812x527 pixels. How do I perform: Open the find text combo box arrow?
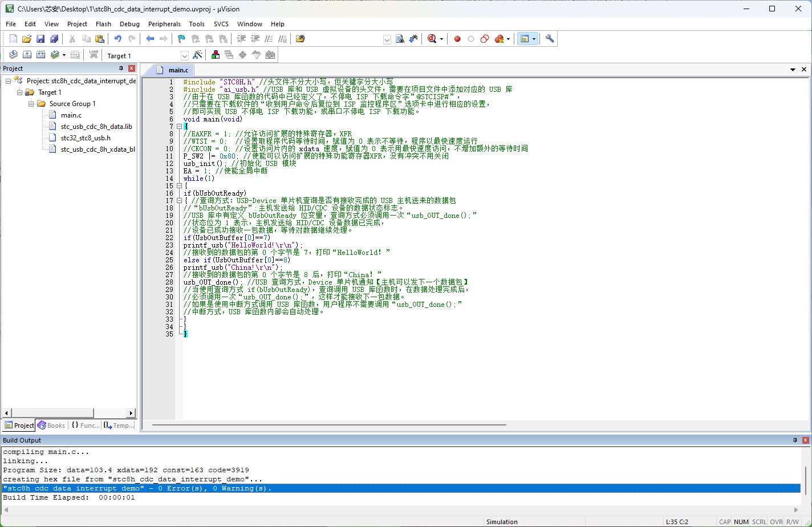(387, 39)
